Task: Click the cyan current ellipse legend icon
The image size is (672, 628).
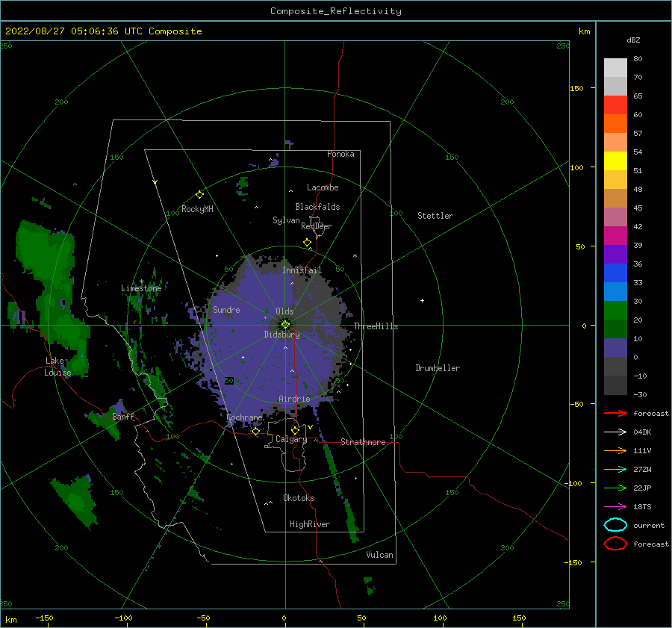Action: 615,525
